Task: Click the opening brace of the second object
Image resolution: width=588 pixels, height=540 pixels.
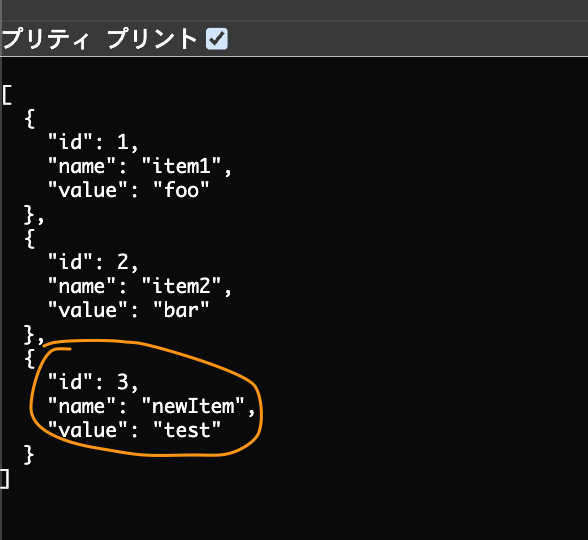Action: 30,239
